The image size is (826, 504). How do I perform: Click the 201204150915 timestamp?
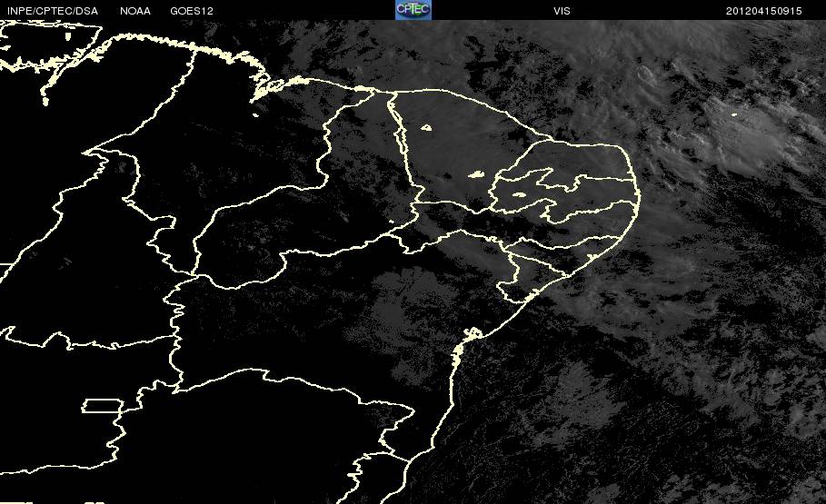(764, 11)
